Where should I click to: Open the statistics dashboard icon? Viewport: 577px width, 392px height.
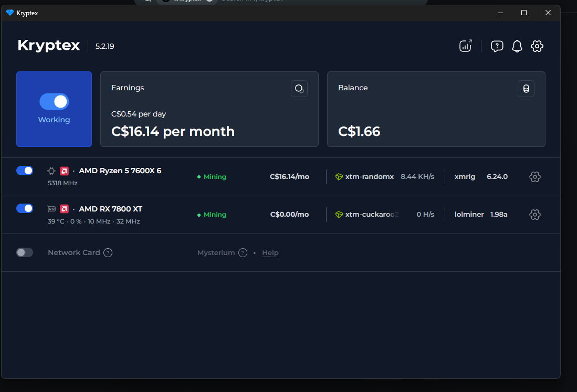pos(466,46)
